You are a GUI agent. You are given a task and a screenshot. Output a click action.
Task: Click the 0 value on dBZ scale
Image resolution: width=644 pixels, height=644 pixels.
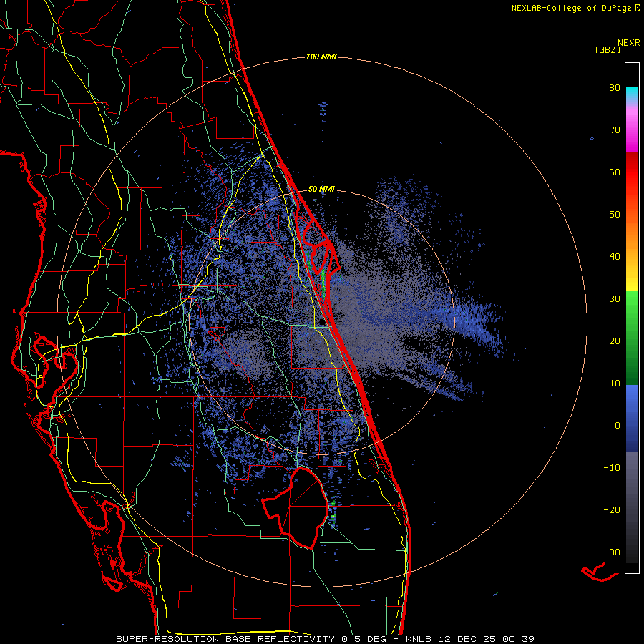pyautogui.click(x=618, y=426)
